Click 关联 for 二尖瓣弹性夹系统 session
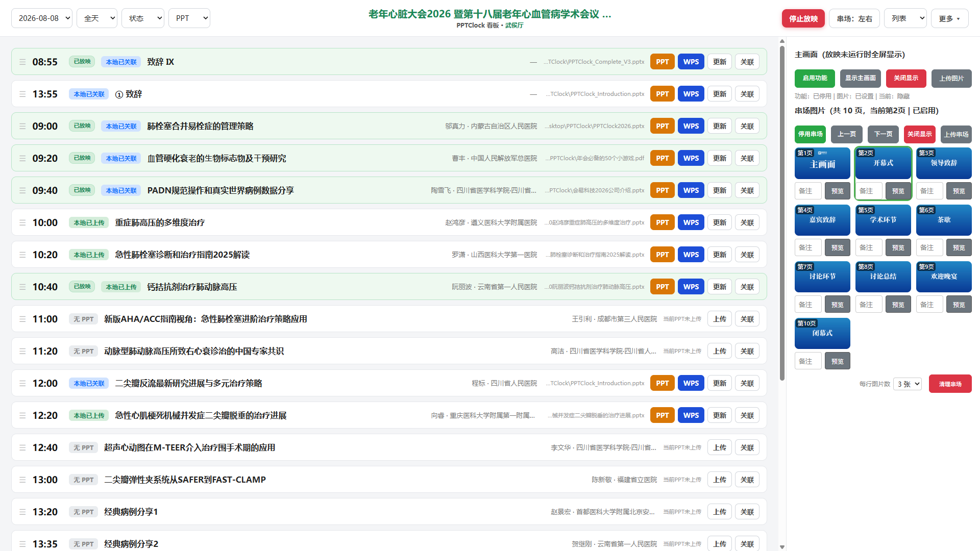The height and width of the screenshot is (551, 980). 747,480
